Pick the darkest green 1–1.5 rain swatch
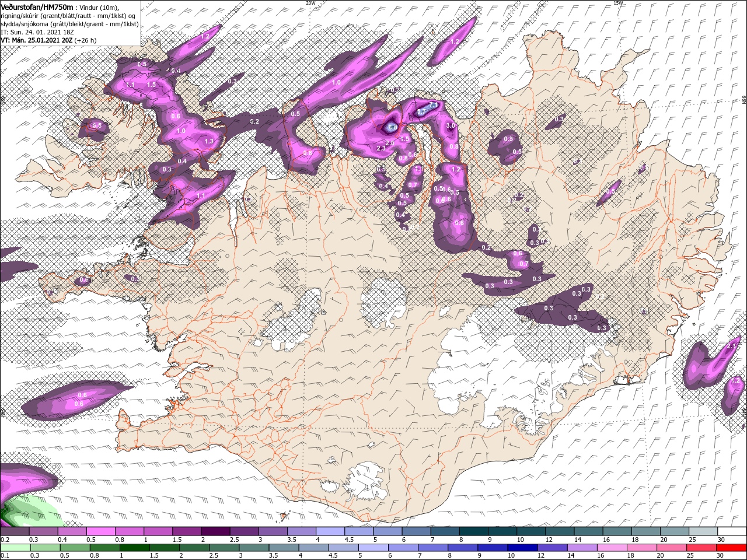The width and height of the screenshot is (747, 560). click(x=134, y=547)
